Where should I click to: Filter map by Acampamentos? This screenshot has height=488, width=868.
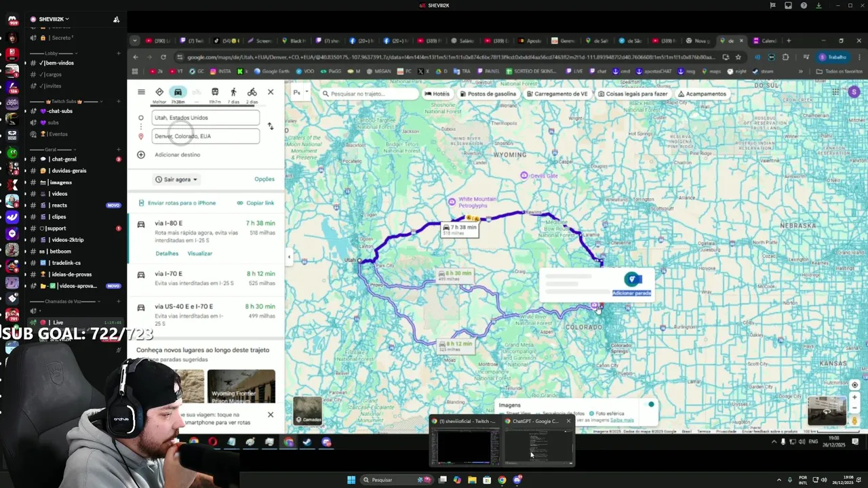702,94
